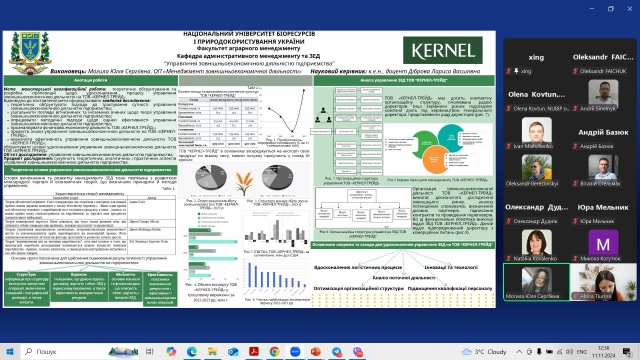Open Task View from the taskbar
Screen dimensions: 640x360
(x=150, y=351)
